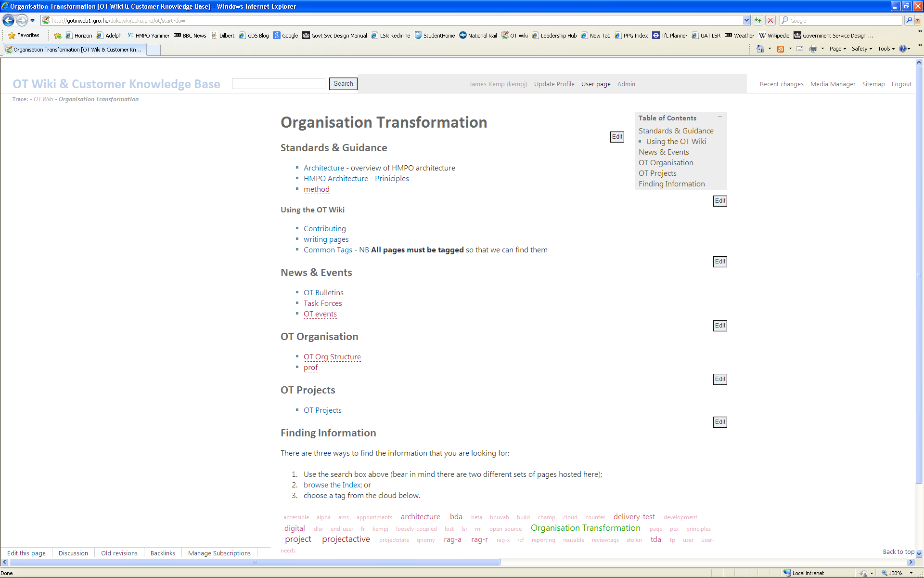Click the wiki Search button
This screenshot has width=924, height=578.
pos(343,83)
